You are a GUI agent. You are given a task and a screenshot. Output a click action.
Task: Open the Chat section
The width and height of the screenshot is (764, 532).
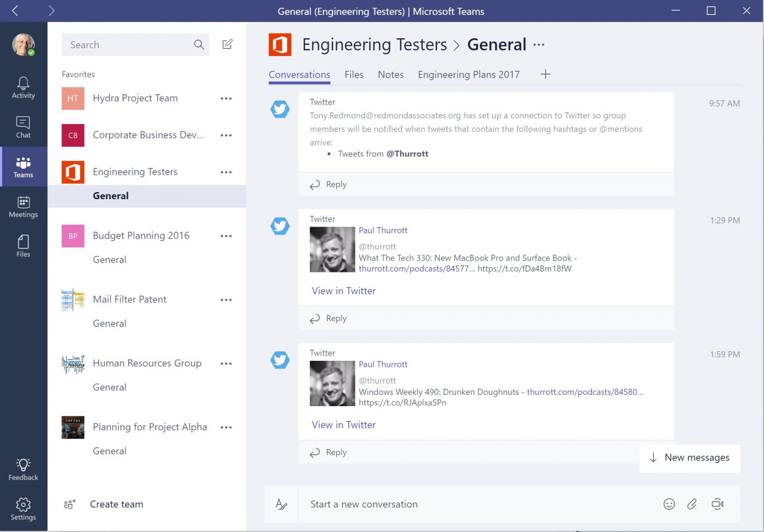[23, 127]
